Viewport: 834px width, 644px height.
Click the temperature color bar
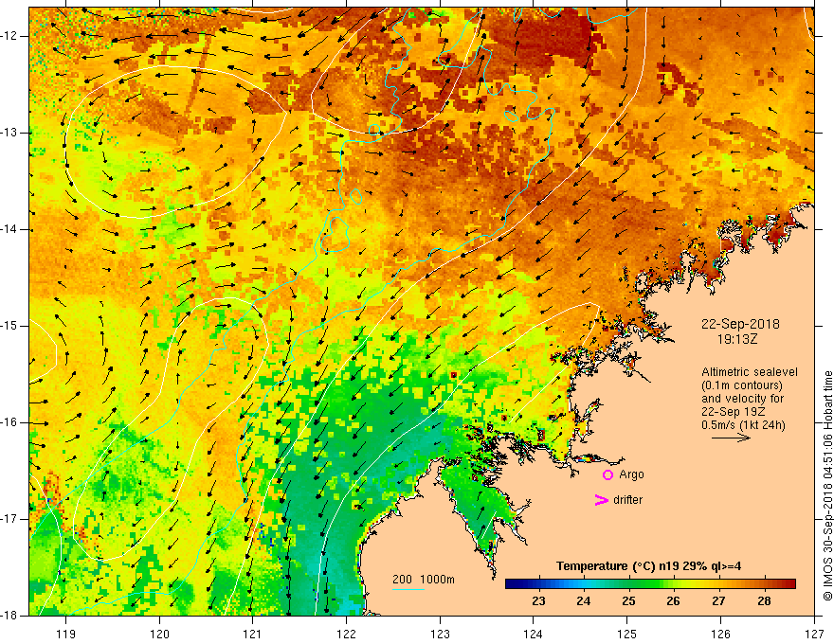[x=650, y=584]
